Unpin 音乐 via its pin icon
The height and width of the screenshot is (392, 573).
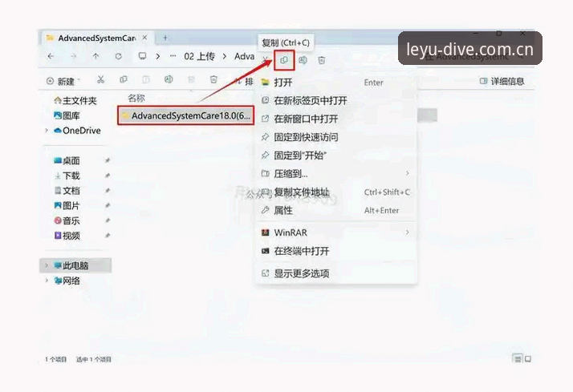(108, 220)
